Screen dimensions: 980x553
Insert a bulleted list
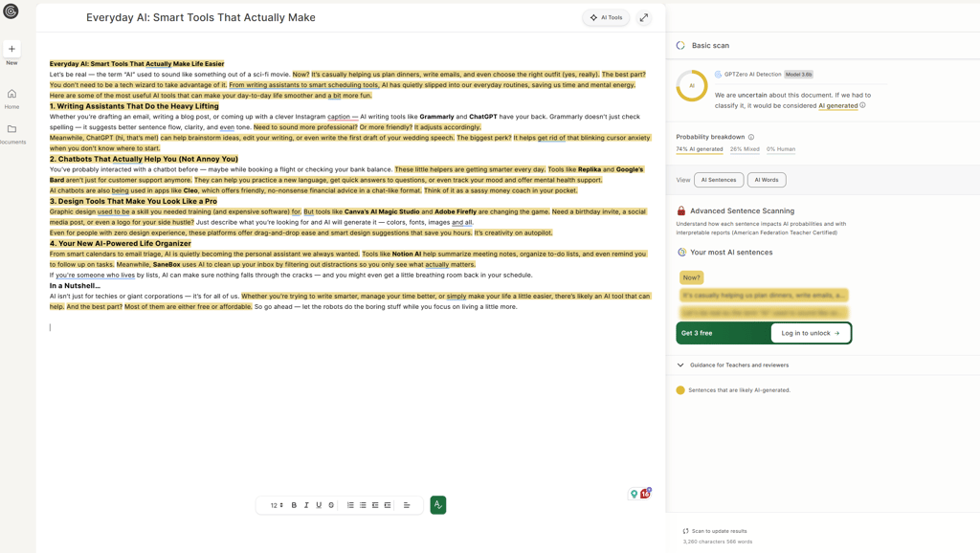[363, 505]
